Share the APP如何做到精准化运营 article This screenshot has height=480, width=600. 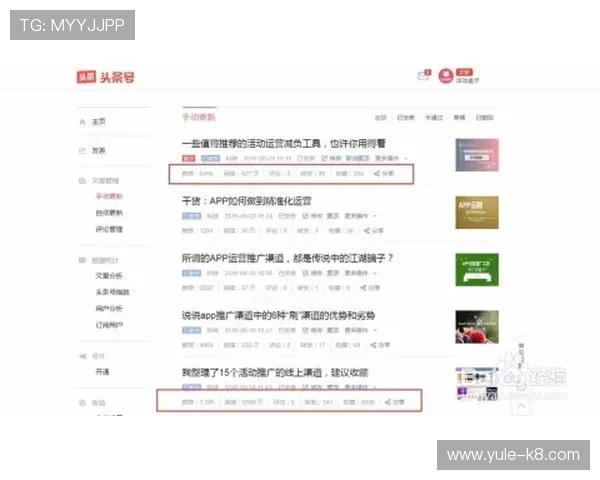(x=374, y=230)
